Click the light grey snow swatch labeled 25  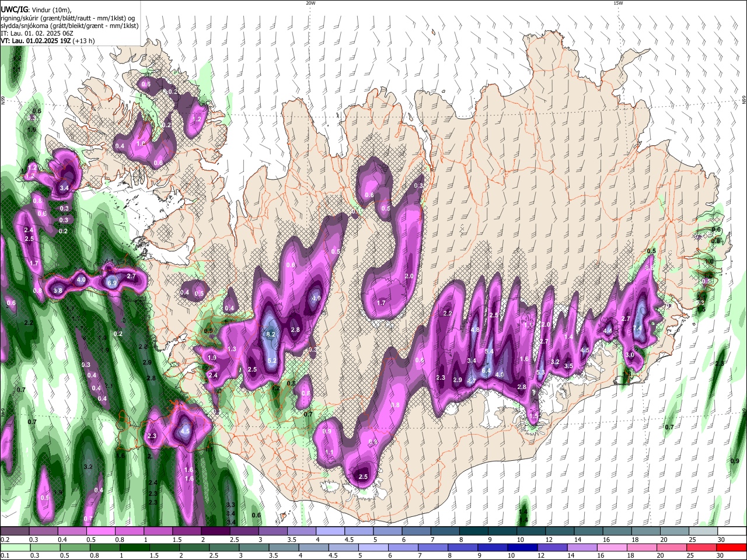703,531
